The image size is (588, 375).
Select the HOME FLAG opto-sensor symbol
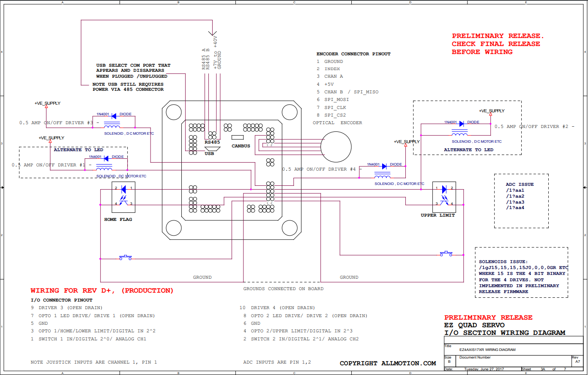[x=123, y=197]
